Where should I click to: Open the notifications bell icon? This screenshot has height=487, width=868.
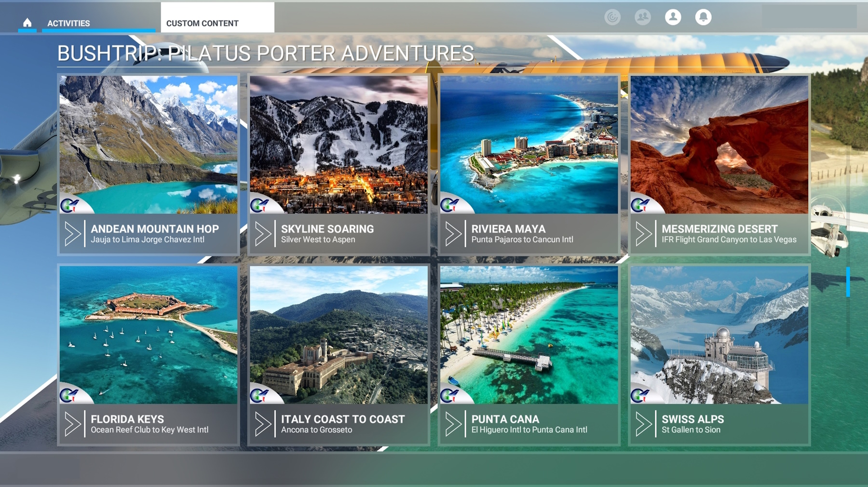703,17
